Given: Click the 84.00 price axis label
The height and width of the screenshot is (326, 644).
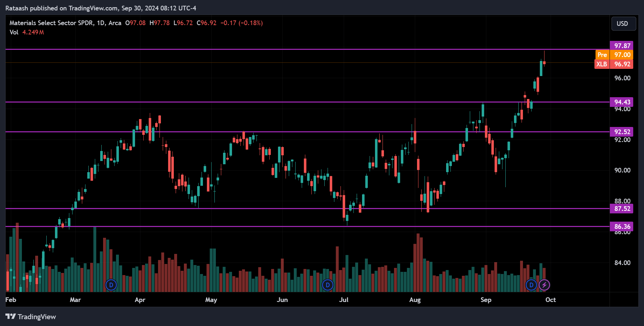Looking at the screenshot, I should coord(622,263).
